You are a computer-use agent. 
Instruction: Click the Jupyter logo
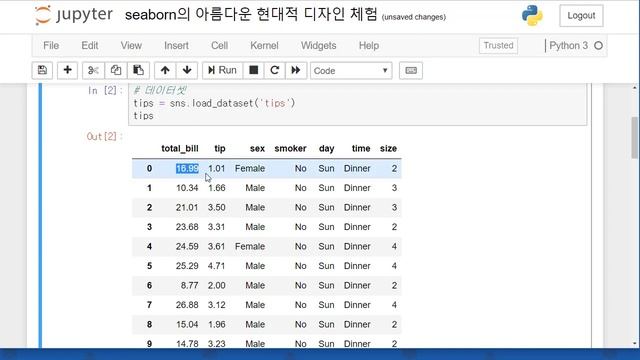click(73, 15)
